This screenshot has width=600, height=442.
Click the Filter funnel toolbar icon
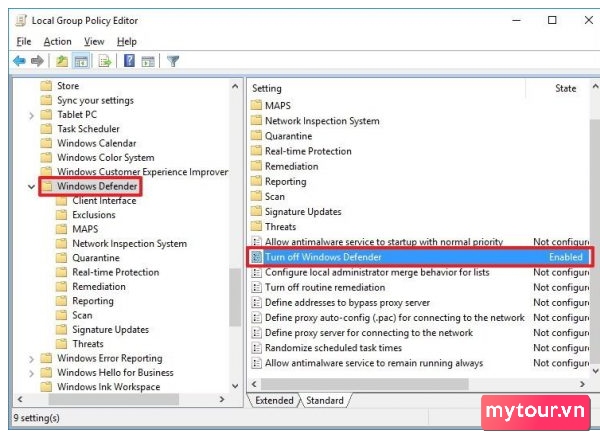pyautogui.click(x=173, y=61)
